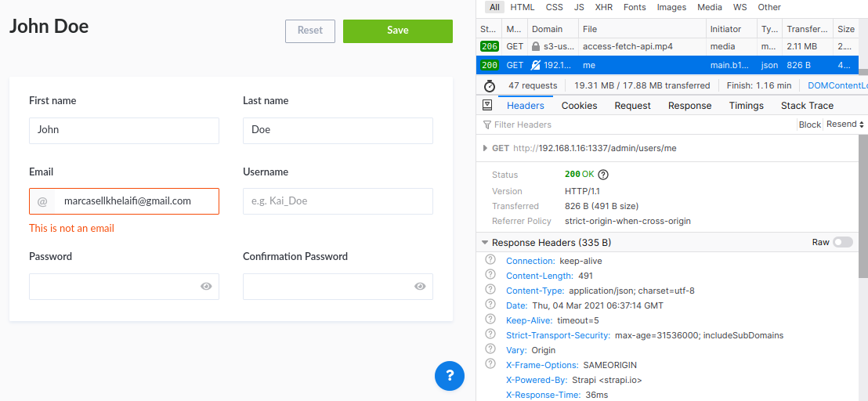Open help icon for Vary header
This screenshot has height=401, width=868.
(x=490, y=349)
